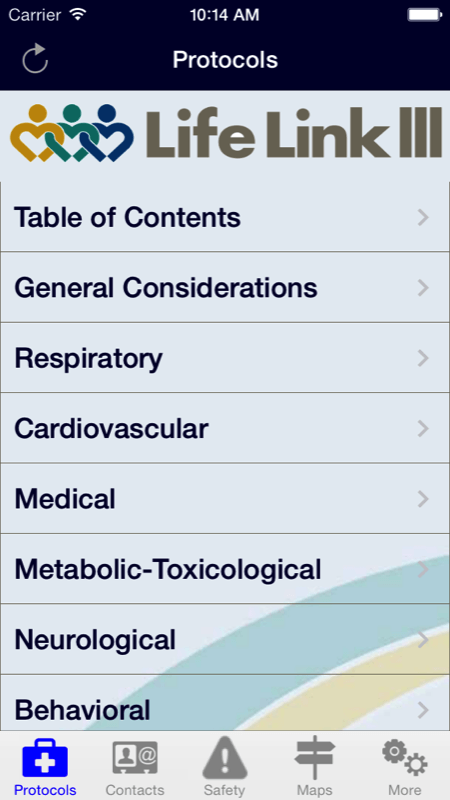
Task: Expand General Considerations chevron arrow
Action: (423, 288)
